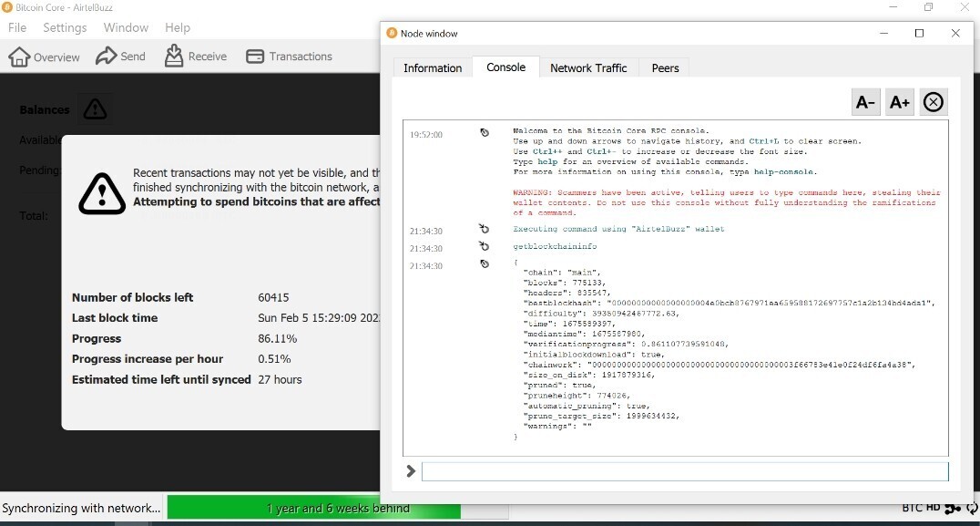Click the '"verificationprogress"' output line
980x526 pixels.
tap(626, 344)
